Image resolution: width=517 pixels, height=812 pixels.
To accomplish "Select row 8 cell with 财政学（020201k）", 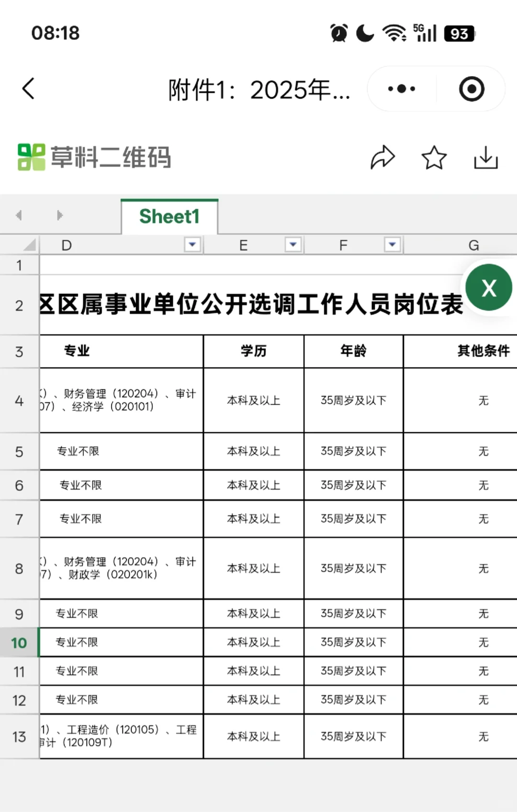I will [122, 568].
